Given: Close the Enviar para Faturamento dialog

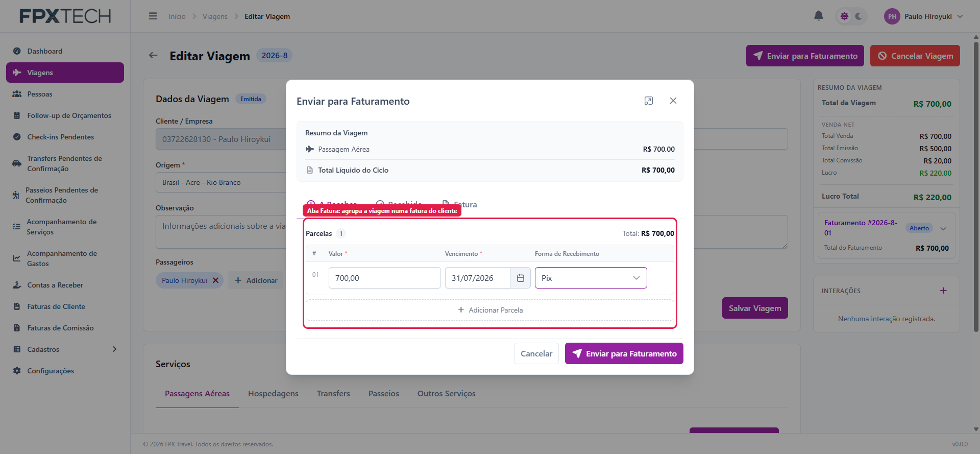Looking at the screenshot, I should tap(673, 101).
